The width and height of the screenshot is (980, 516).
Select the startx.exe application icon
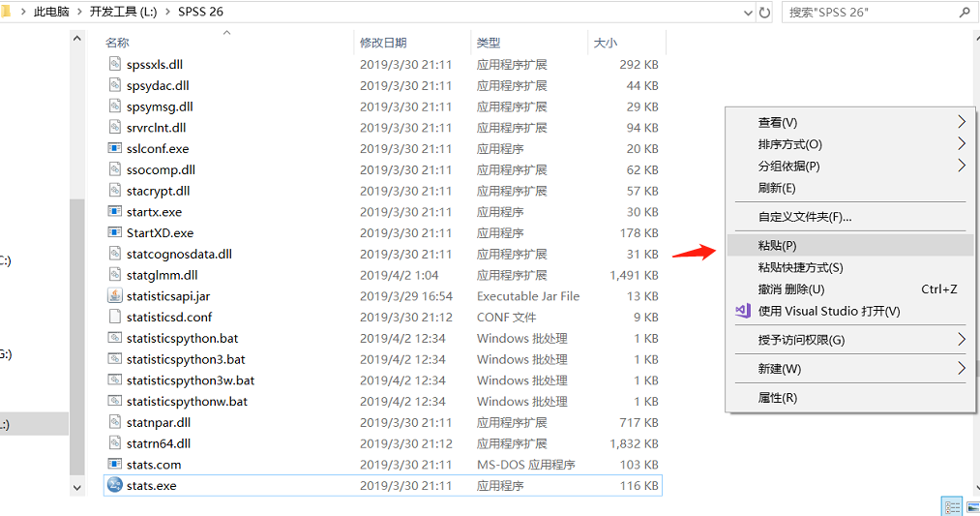point(114,211)
